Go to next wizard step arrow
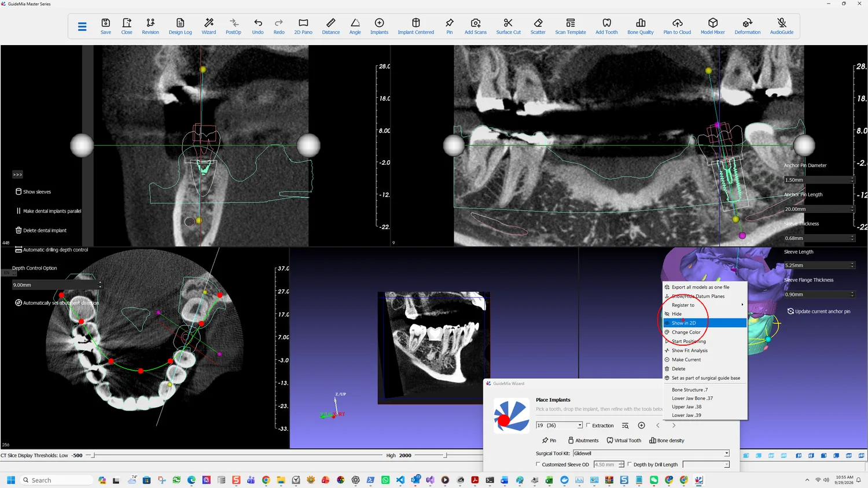Screen dimensions: 868x488 coord(674,426)
